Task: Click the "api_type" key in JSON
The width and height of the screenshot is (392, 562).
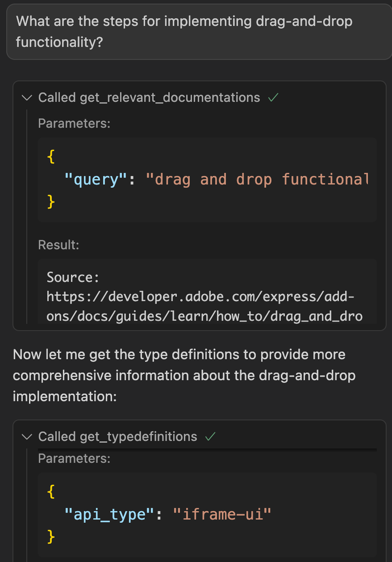Action: [x=109, y=514]
